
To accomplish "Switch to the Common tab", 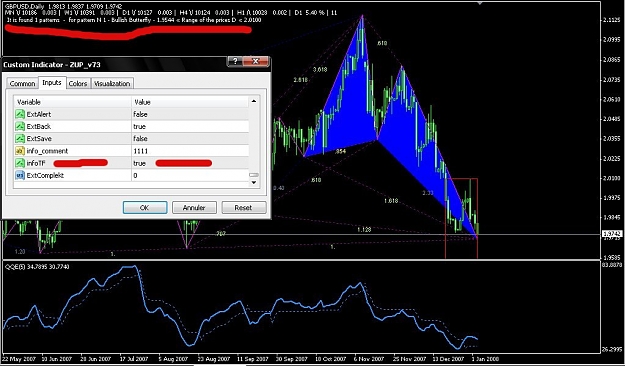I will pyautogui.click(x=22, y=83).
